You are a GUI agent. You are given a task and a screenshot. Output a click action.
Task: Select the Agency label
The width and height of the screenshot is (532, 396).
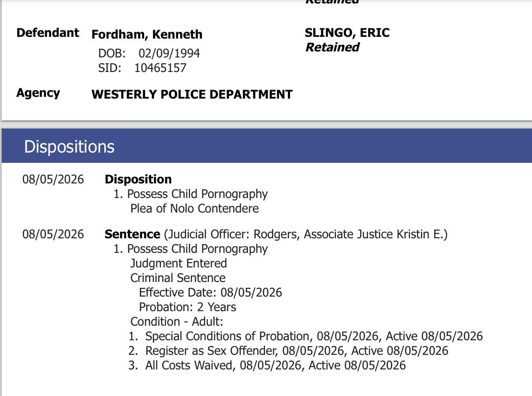pos(38,93)
